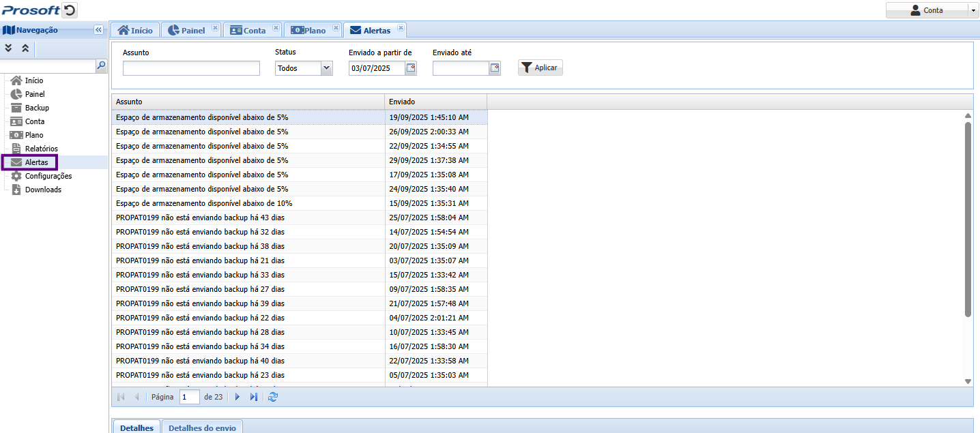Click the Prosoft refresh logo icon
The height and width of the screenshot is (433, 980).
point(70,10)
